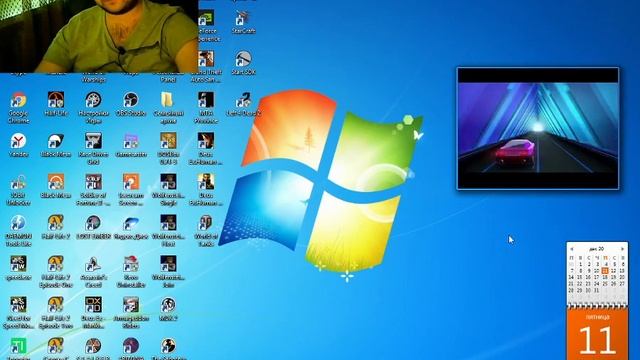Launch the Yandex browser shortcut
This screenshot has width=640, height=360.
18,144
